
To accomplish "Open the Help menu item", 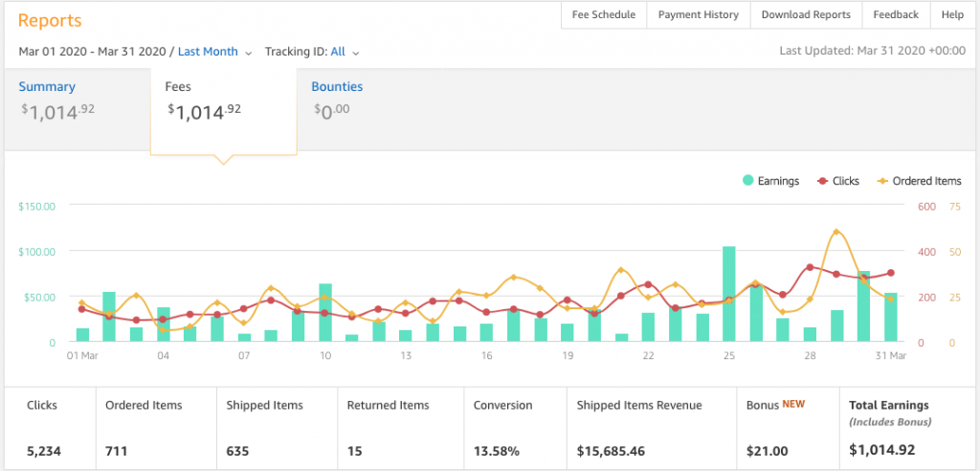I will [952, 15].
